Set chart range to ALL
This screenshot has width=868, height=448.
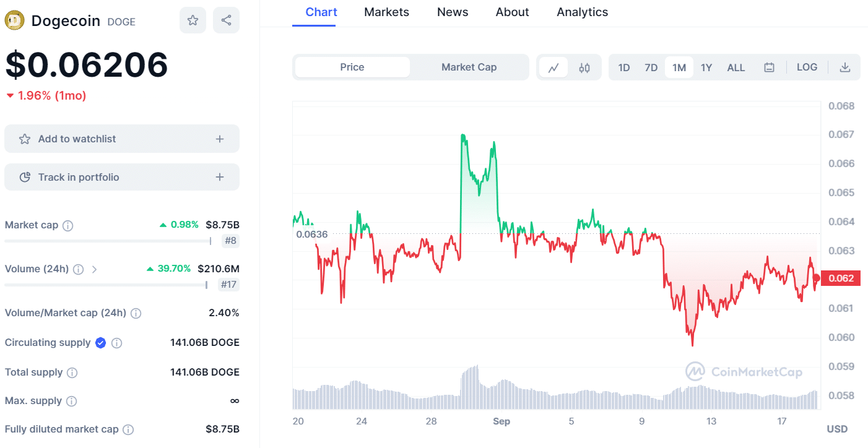tap(736, 67)
